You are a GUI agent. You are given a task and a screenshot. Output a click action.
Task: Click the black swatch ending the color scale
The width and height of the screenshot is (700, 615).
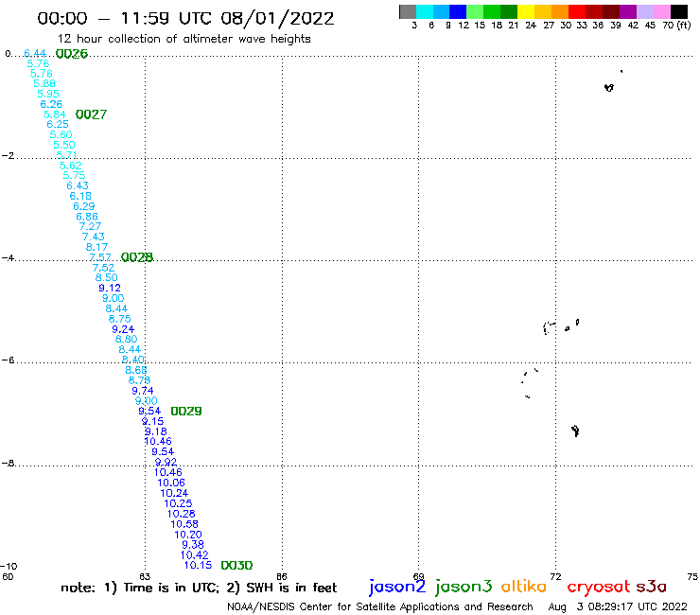(x=679, y=11)
